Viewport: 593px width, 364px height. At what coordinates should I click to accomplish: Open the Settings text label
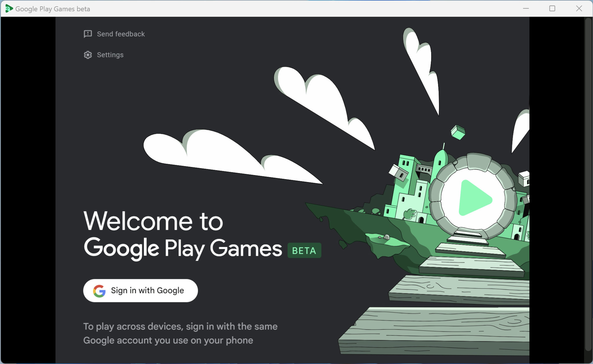coord(110,55)
